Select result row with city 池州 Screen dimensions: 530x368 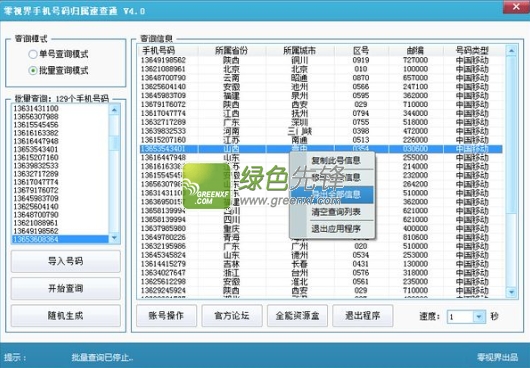pos(321,87)
